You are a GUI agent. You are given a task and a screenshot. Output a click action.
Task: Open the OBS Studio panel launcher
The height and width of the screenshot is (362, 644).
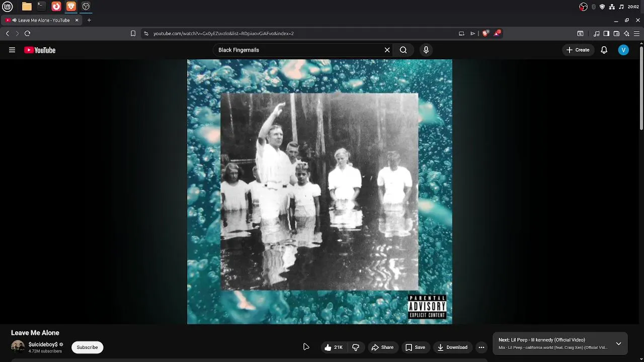coord(86,7)
